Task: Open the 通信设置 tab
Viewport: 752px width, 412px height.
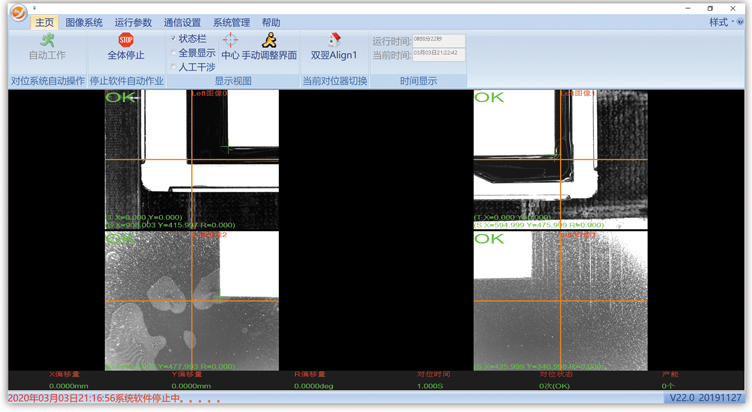Action: (182, 22)
